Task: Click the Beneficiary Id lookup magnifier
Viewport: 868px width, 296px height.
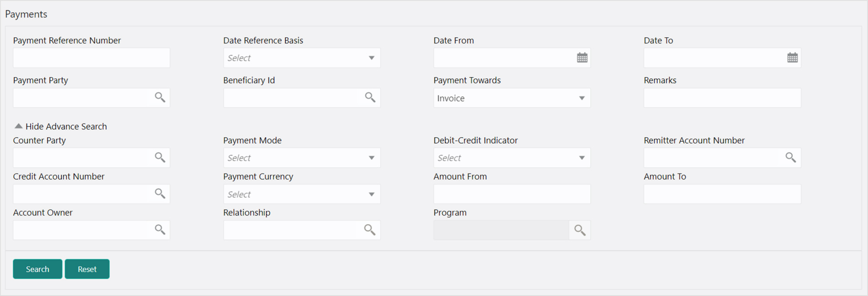Action: pyautogui.click(x=370, y=97)
